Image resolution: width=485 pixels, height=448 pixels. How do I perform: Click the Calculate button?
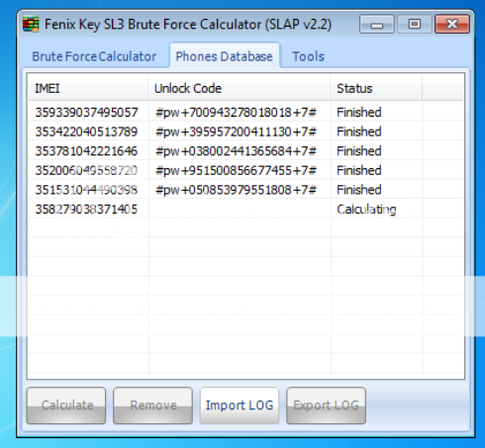[66, 405]
